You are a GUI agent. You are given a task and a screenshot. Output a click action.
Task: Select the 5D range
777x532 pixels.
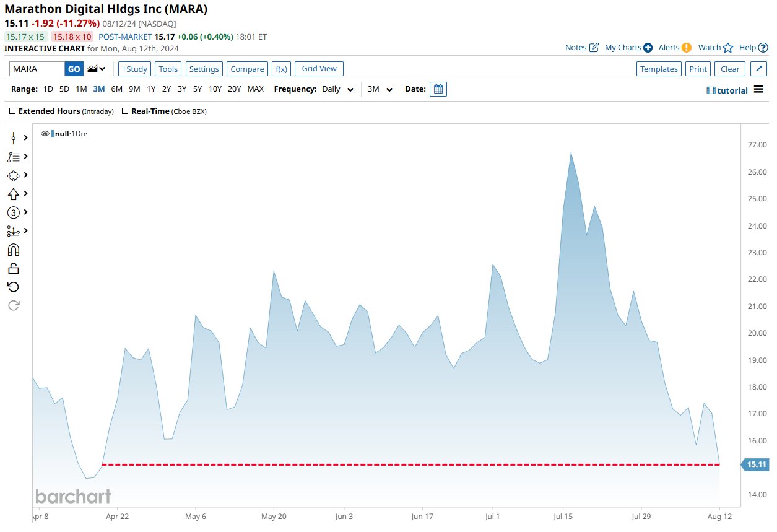click(x=64, y=89)
